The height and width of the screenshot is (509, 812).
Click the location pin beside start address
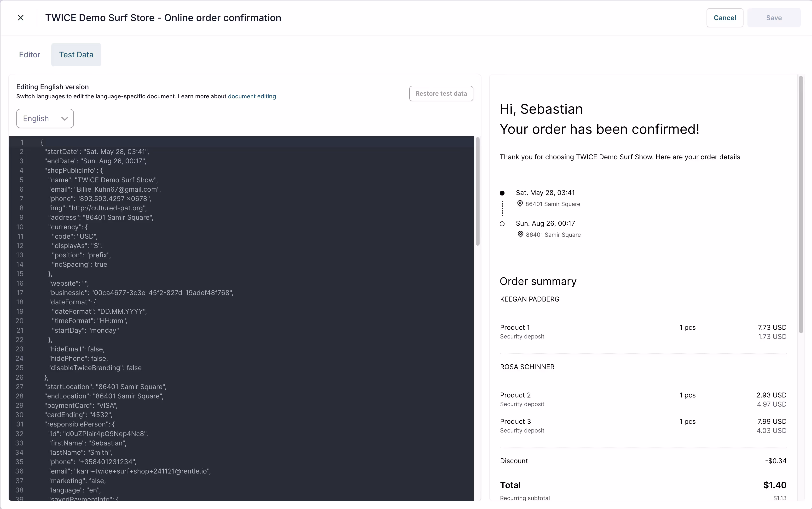(x=520, y=204)
